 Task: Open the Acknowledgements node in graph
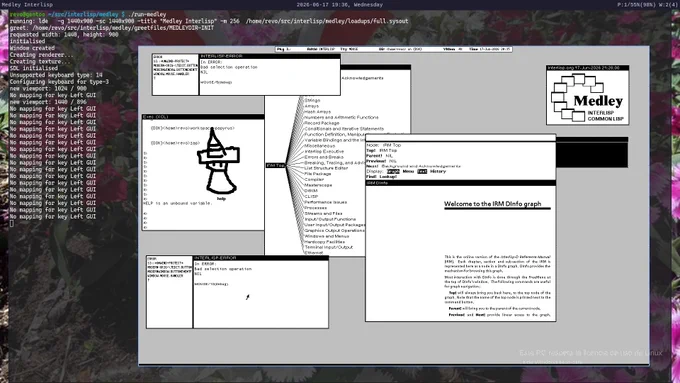[363, 78]
